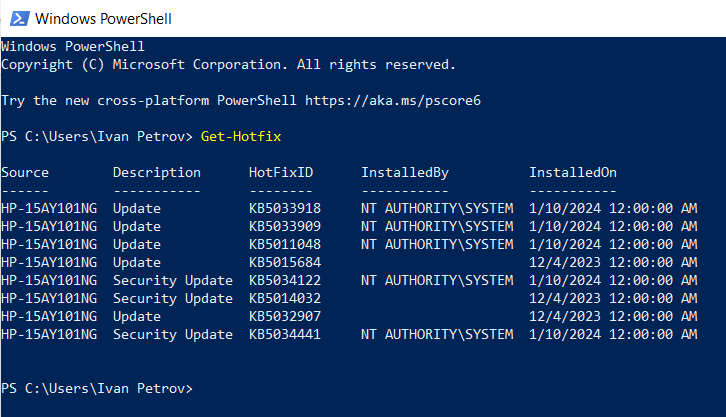The width and height of the screenshot is (726, 417).
Task: Click the copyright Microsoft Corporation line
Action: point(228,64)
